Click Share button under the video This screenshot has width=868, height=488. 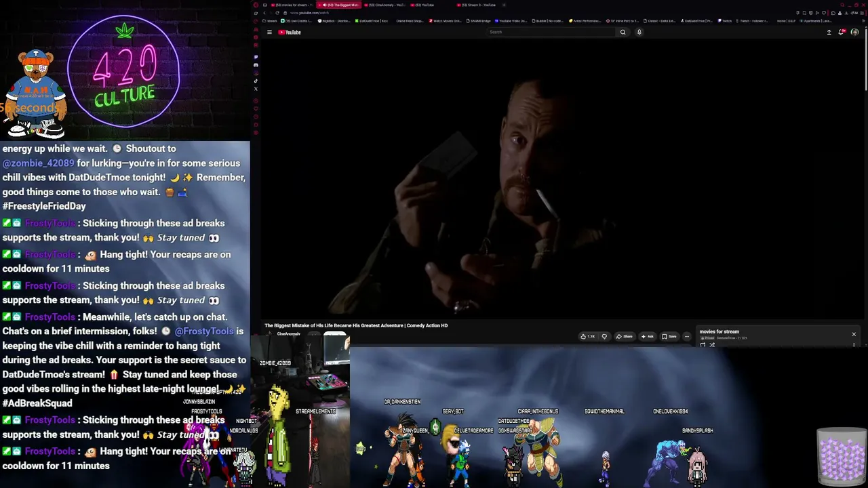(624, 336)
